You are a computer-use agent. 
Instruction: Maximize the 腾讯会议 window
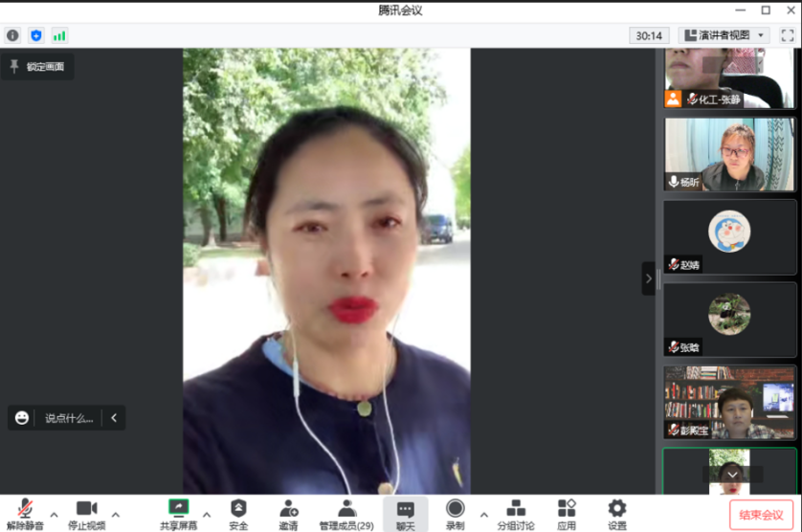(x=766, y=11)
